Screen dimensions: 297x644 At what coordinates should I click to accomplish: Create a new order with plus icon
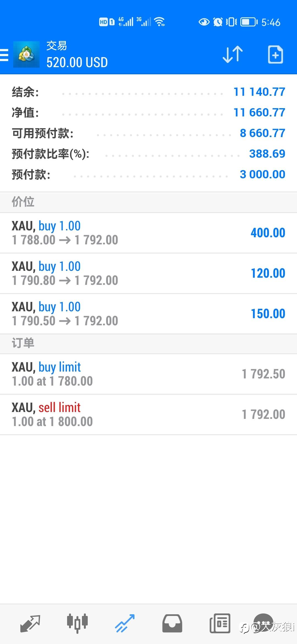(x=275, y=54)
